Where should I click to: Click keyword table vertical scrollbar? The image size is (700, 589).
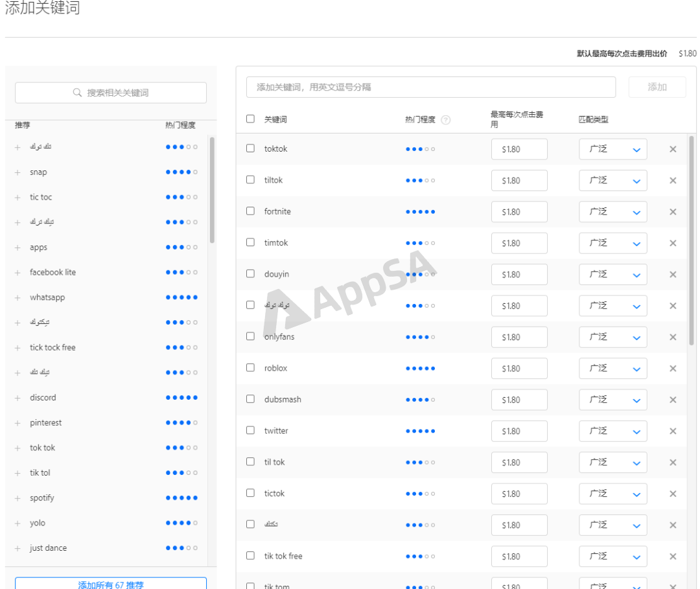(x=692, y=241)
